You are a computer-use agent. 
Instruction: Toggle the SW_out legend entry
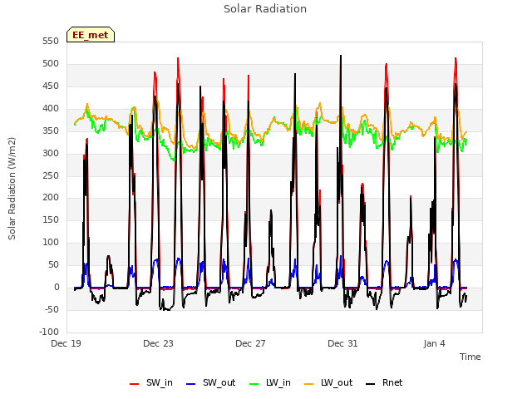[210, 383]
